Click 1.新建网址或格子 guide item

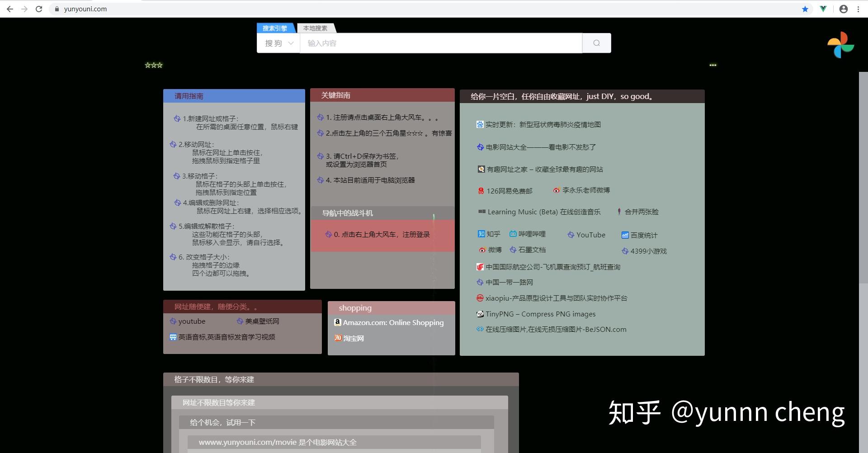236,123
